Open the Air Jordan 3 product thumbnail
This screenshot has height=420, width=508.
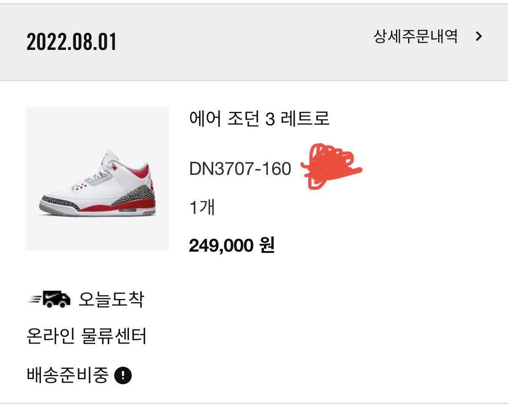[98, 178]
